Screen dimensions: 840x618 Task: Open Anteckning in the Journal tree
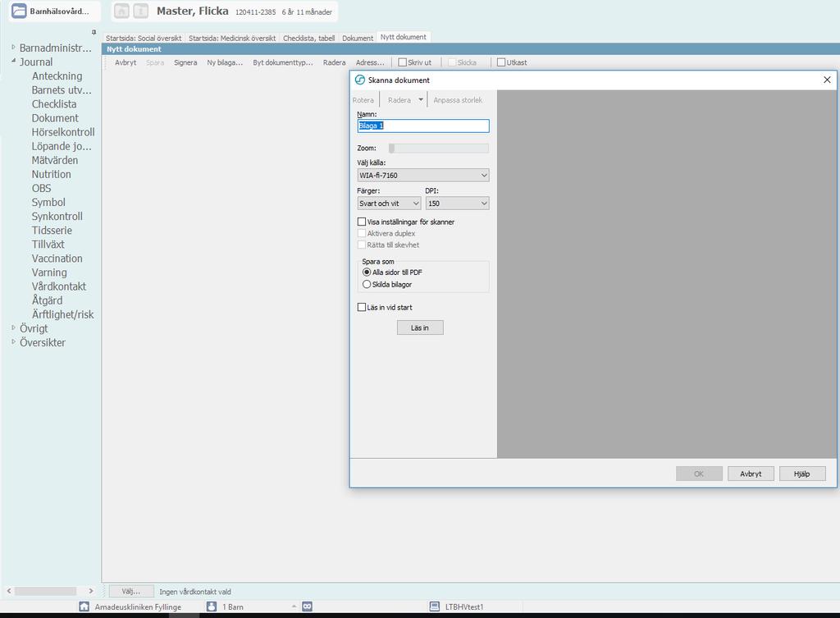click(x=57, y=76)
